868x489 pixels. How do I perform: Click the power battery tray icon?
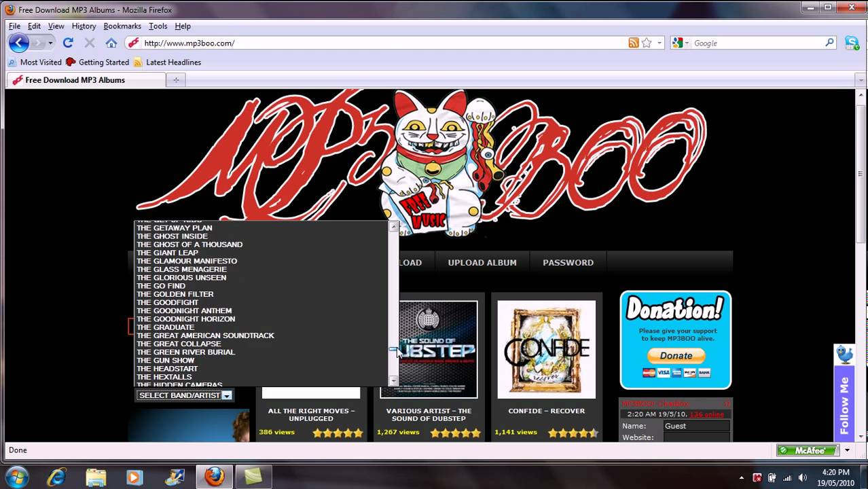(x=772, y=477)
